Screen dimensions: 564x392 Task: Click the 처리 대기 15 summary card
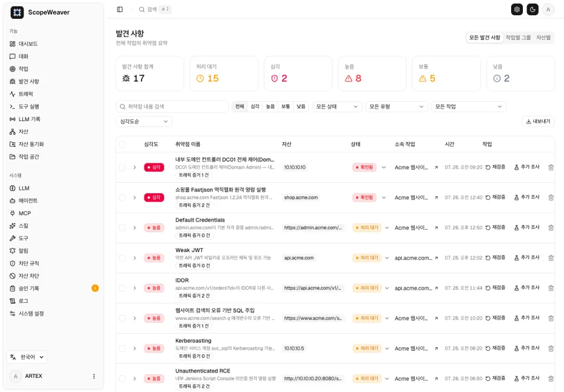click(x=224, y=73)
